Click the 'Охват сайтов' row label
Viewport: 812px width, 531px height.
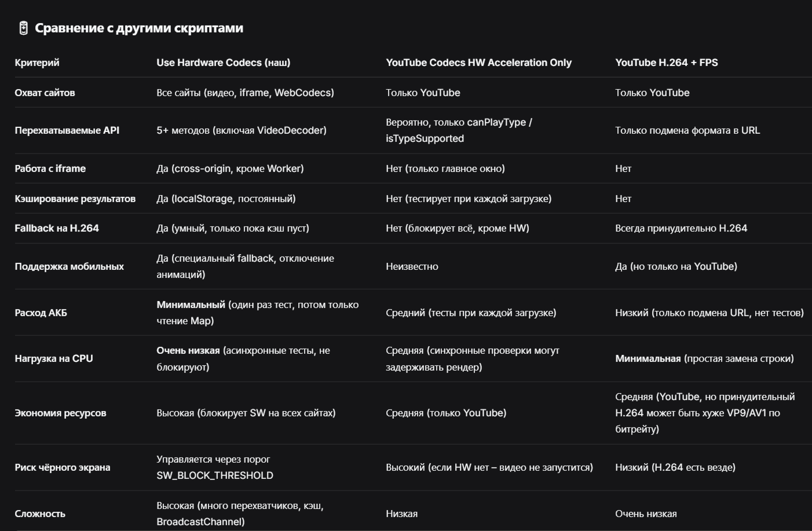point(45,93)
